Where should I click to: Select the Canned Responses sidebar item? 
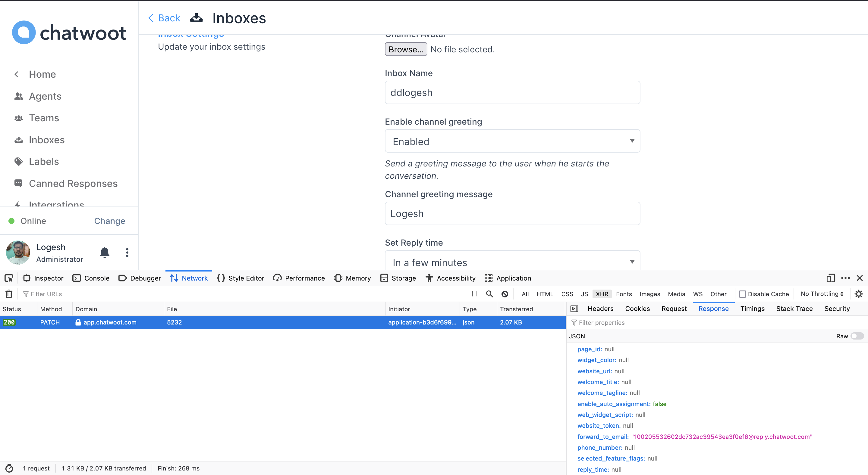coord(73,184)
